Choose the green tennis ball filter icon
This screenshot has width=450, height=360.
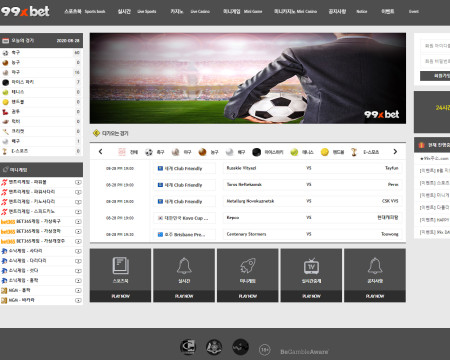pyautogui.click(x=294, y=152)
